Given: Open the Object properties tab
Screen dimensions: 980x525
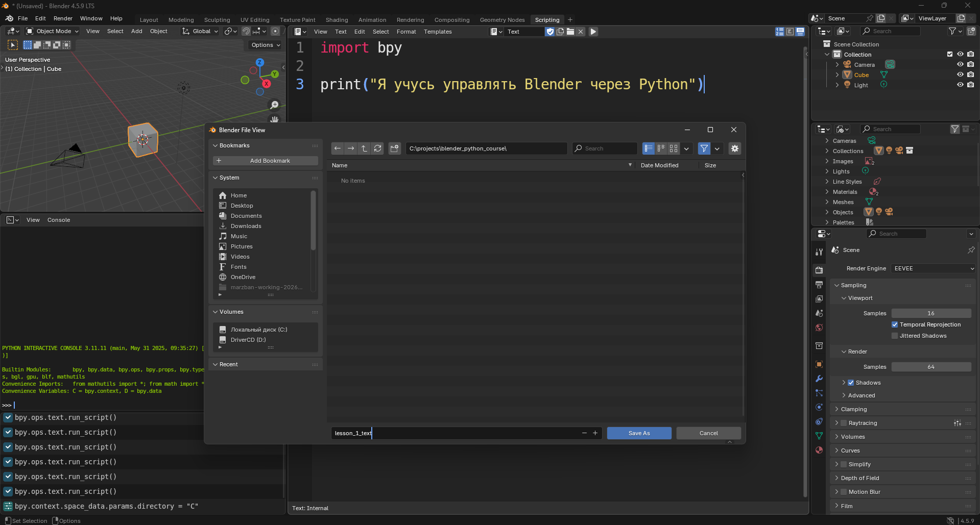Looking at the screenshot, I should coord(819,364).
